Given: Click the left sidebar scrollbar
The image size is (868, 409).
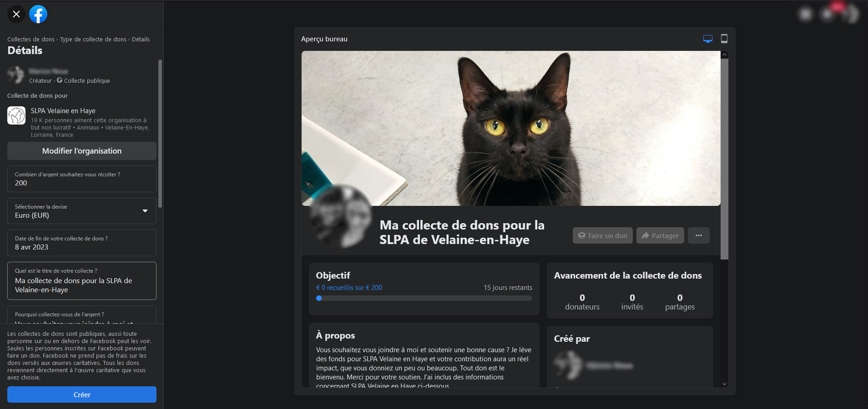Looking at the screenshot, I should click(160, 134).
